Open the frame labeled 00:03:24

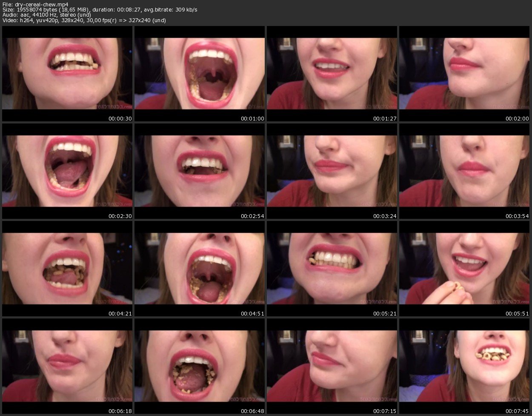332,171
